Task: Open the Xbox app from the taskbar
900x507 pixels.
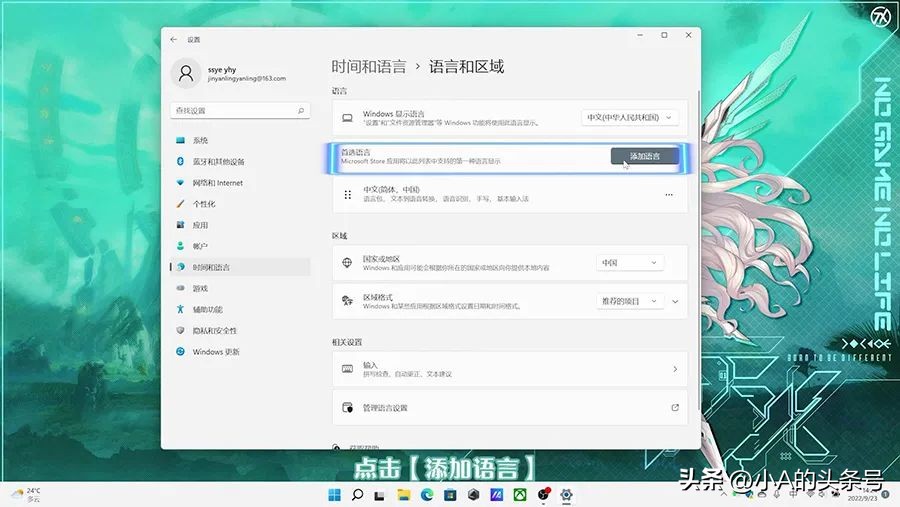Action: (x=520, y=494)
